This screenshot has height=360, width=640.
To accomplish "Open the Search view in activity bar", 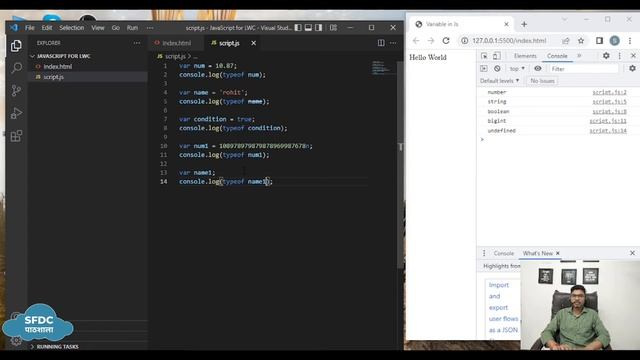I will pyautogui.click(x=16, y=67).
